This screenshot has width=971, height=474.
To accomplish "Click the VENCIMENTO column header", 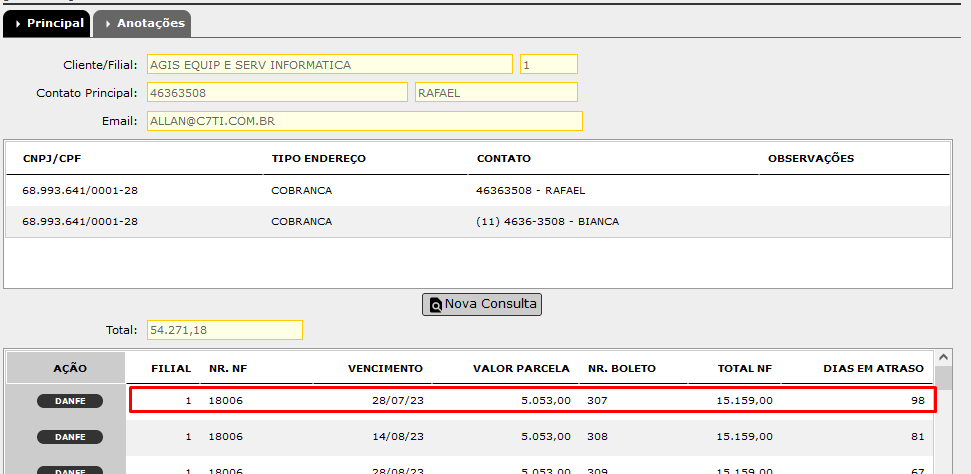I will pyautogui.click(x=385, y=369).
